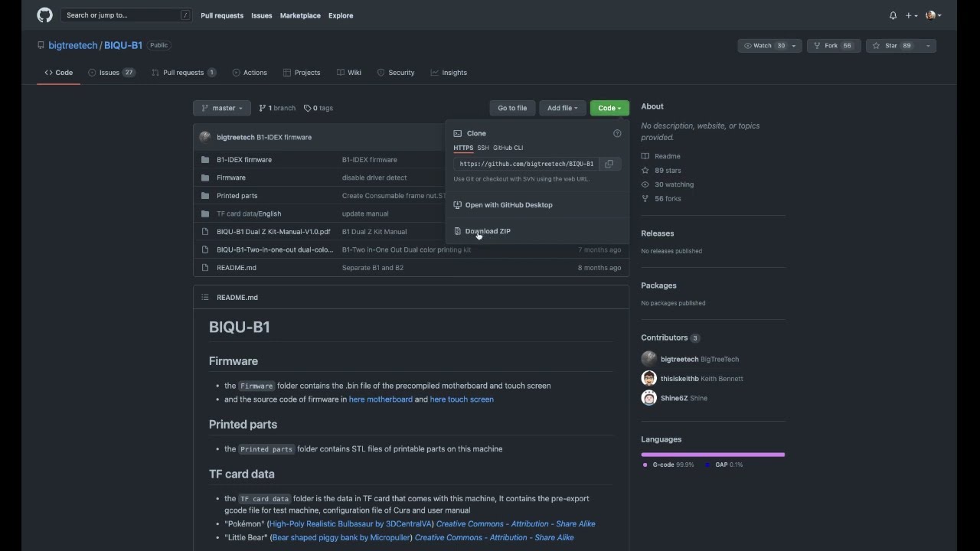Image resolution: width=980 pixels, height=551 pixels.
Task: Open the BIQU-B1-Two-in-one-out dual-colo... file
Action: tap(275, 249)
